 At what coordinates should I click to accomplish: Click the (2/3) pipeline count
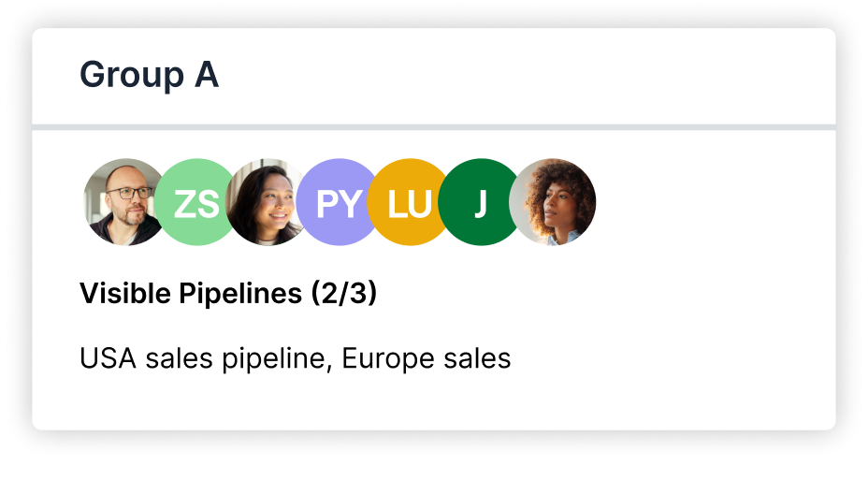point(344,294)
